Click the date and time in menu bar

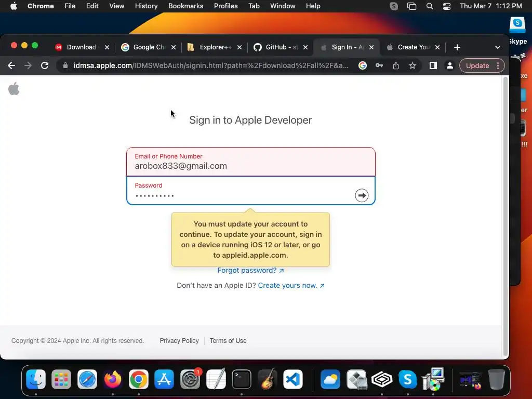point(490,6)
